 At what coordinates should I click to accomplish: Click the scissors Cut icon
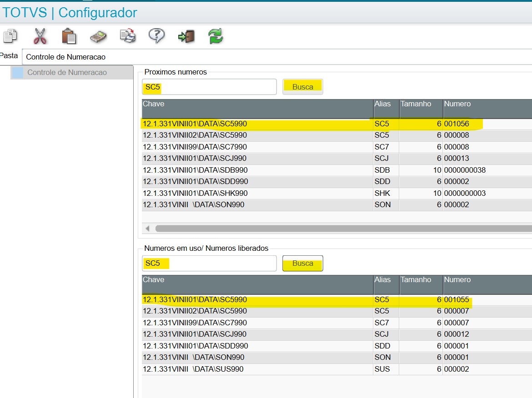click(x=40, y=36)
